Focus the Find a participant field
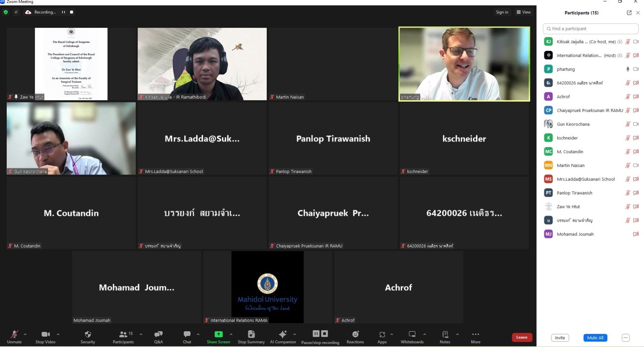The width and height of the screenshot is (644, 347). click(590, 29)
